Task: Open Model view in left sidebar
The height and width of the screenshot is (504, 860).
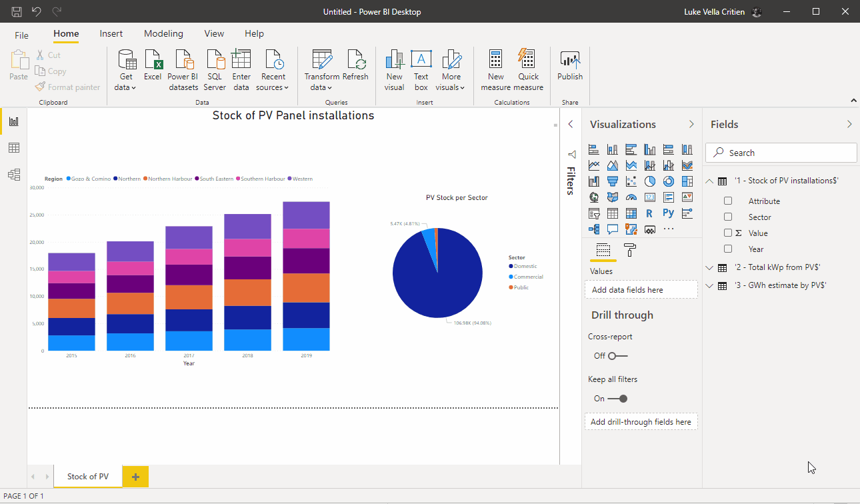Action: [x=13, y=175]
